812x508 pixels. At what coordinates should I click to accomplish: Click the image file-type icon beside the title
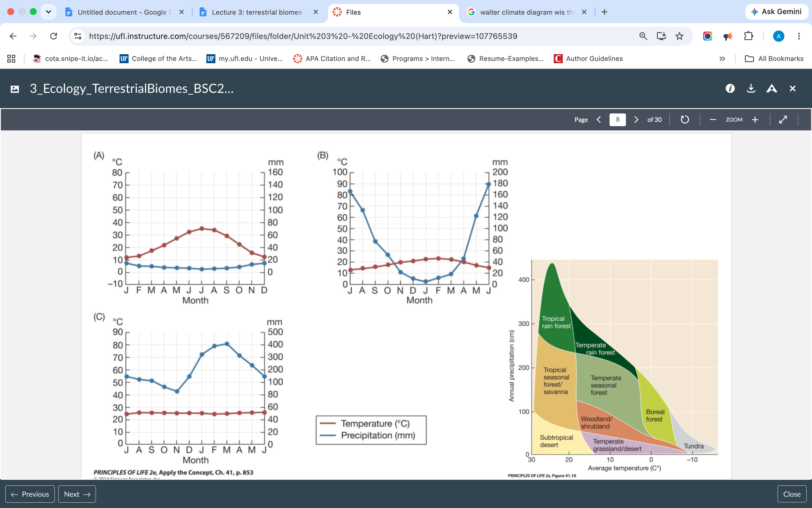pos(15,89)
